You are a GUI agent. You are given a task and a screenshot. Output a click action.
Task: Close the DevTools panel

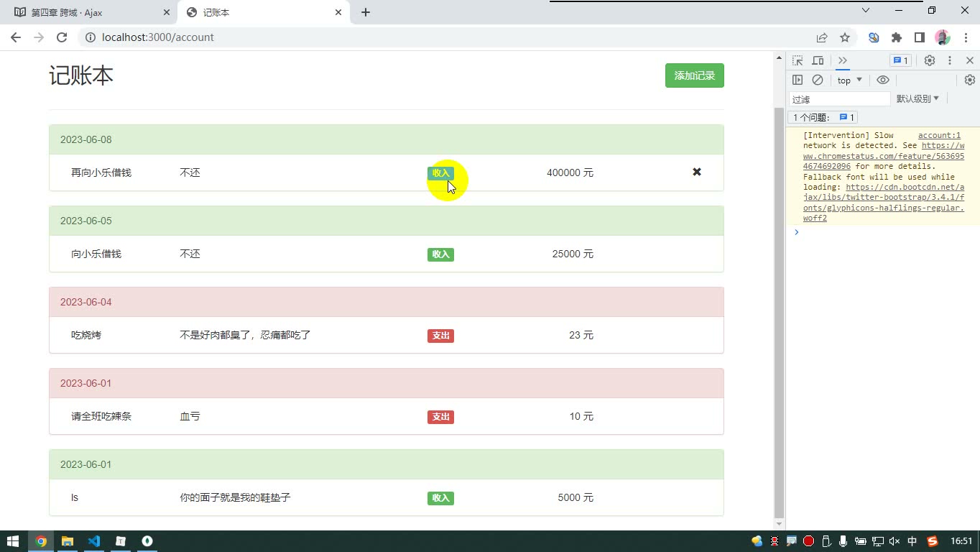(x=969, y=60)
